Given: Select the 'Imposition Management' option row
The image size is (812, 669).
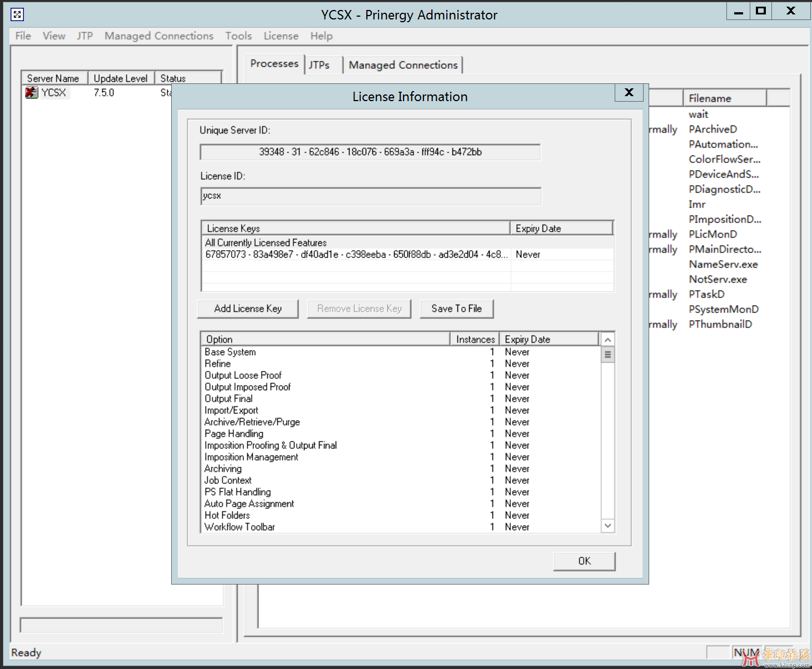Looking at the screenshot, I should click(x=401, y=457).
